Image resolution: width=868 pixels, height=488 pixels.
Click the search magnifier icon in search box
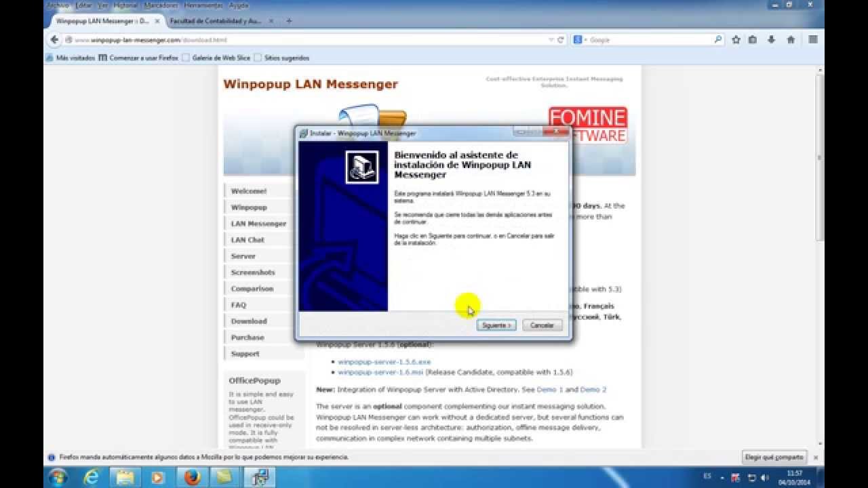tap(718, 40)
